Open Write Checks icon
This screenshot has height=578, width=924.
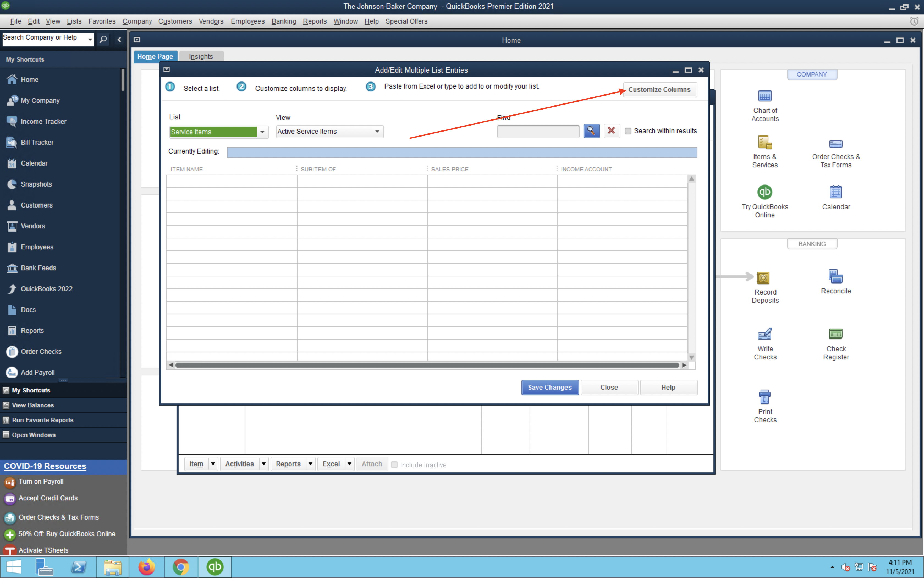pyautogui.click(x=765, y=334)
